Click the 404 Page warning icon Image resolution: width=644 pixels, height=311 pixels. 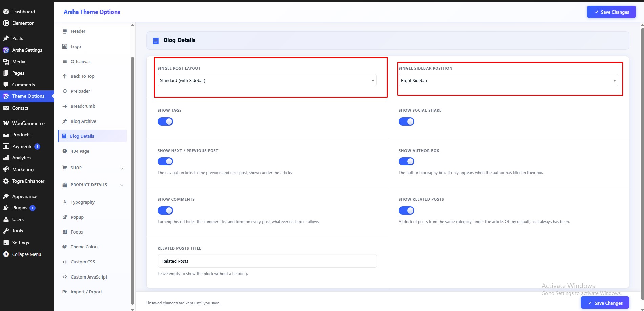[x=65, y=151]
